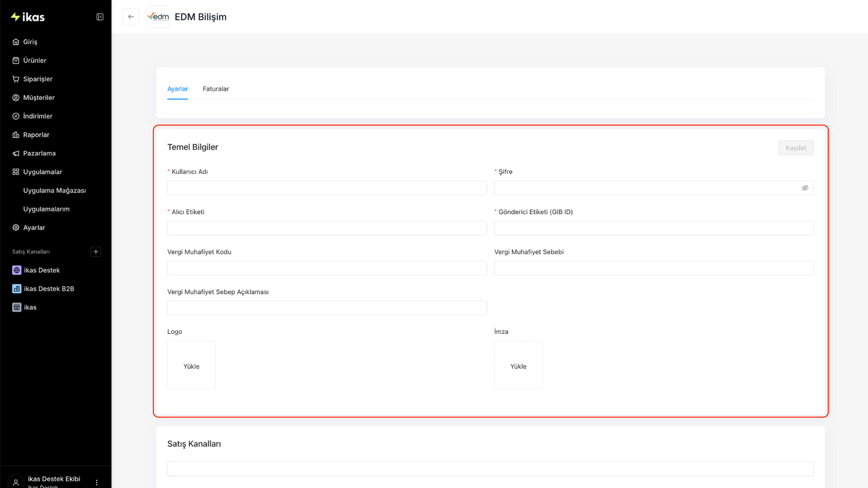Click the ikas Destek globe icon
The width and height of the screenshot is (868, 488).
(17, 270)
